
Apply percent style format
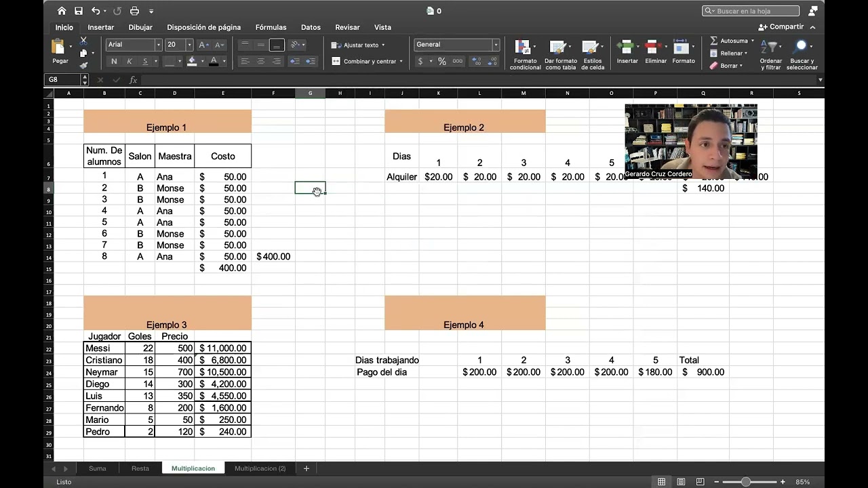click(442, 61)
